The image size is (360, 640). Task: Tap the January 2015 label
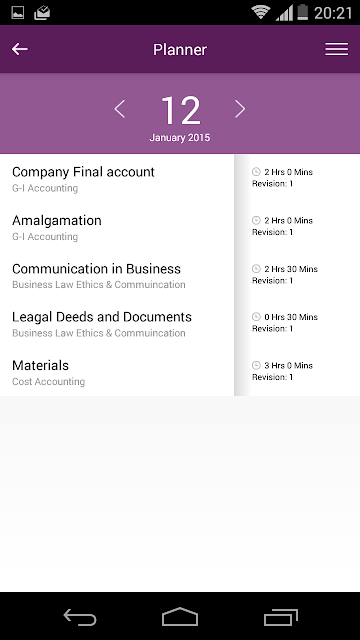pyautogui.click(x=180, y=138)
